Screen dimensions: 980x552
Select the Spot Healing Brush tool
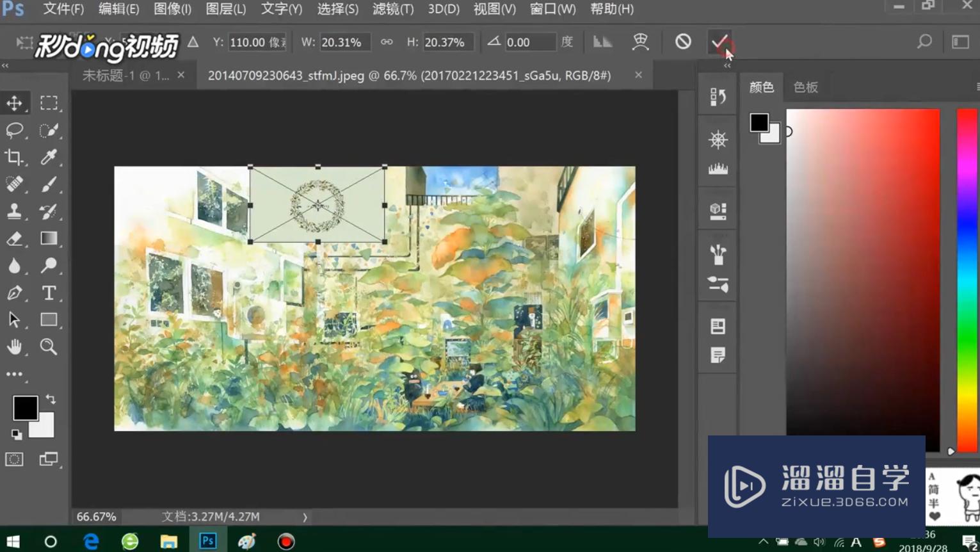click(14, 184)
